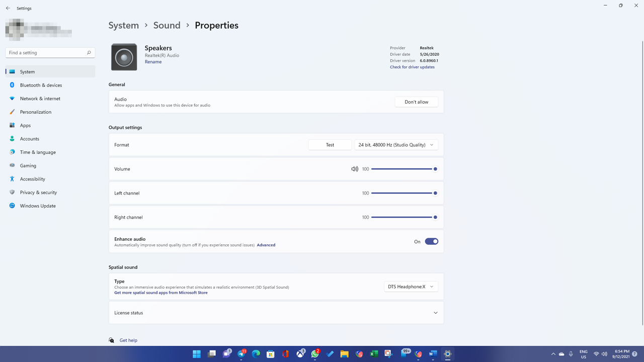Open the Spatial sound Type dropdown
This screenshot has height=362, width=644.
[411, 287]
